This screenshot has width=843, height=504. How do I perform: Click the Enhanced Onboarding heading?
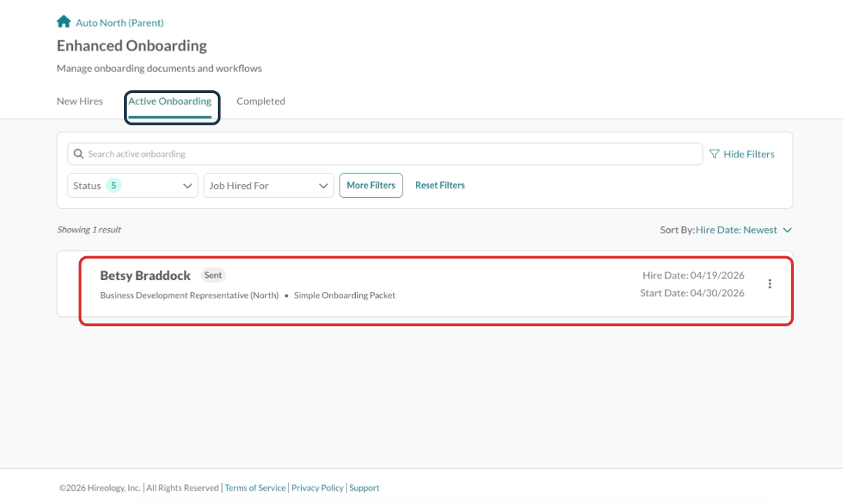(x=132, y=45)
